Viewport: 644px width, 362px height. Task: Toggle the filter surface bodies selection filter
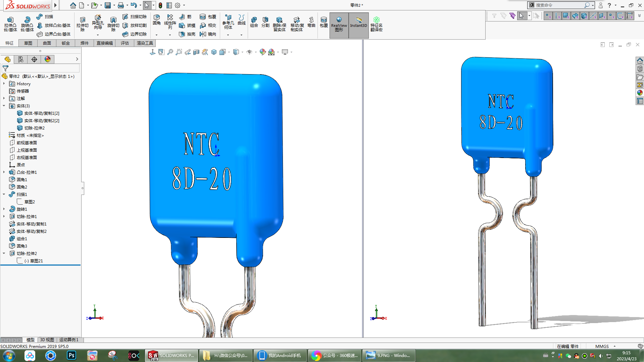(575, 16)
